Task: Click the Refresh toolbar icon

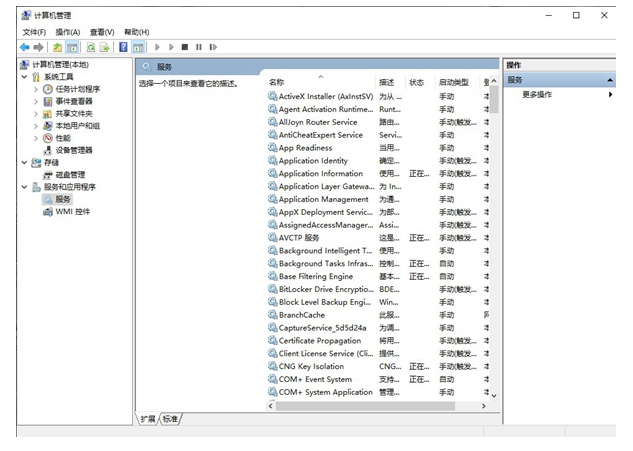Action: click(x=91, y=47)
